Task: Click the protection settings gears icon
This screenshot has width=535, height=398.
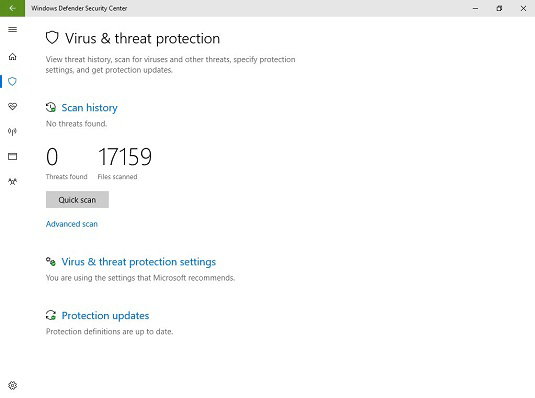Action: click(x=51, y=262)
